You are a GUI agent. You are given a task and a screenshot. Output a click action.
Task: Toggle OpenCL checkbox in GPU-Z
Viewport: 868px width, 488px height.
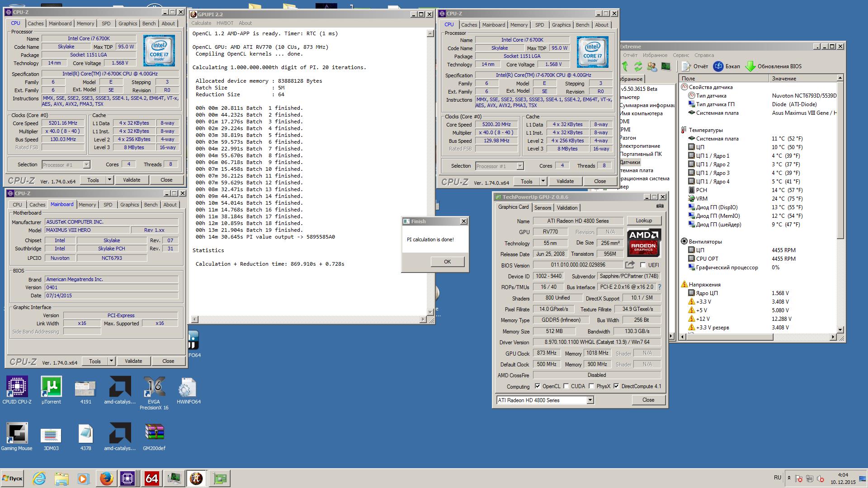pyautogui.click(x=537, y=386)
